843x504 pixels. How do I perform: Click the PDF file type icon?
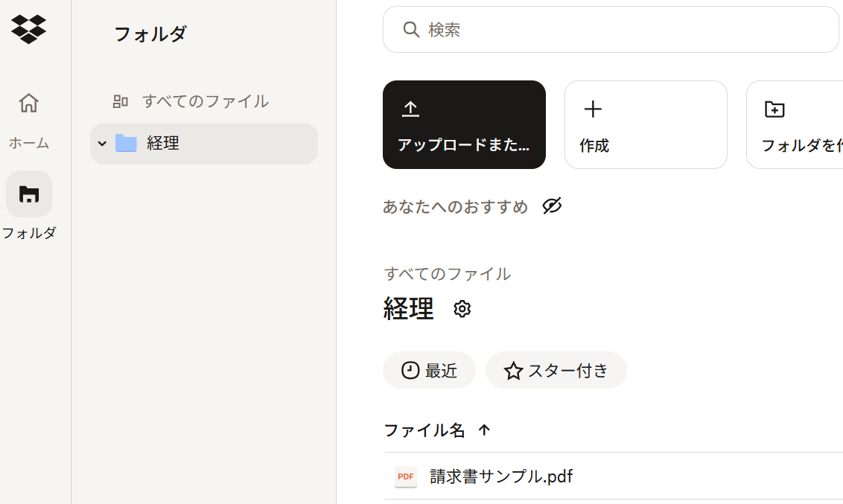tap(406, 476)
